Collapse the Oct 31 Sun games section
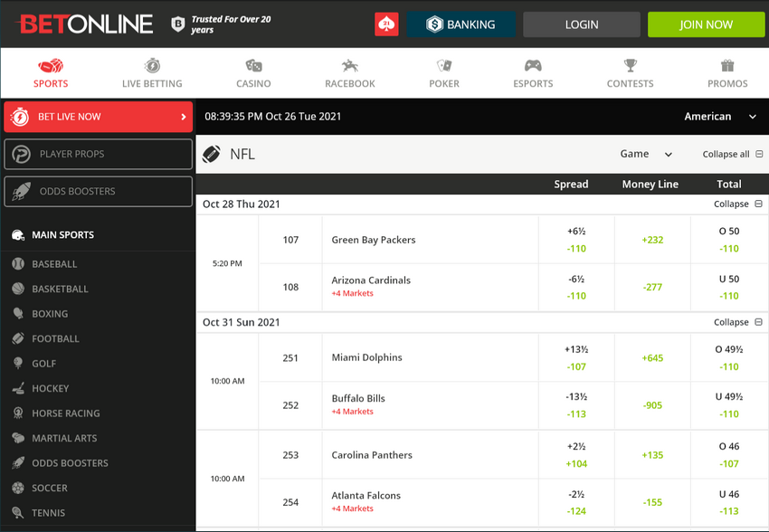 [738, 321]
